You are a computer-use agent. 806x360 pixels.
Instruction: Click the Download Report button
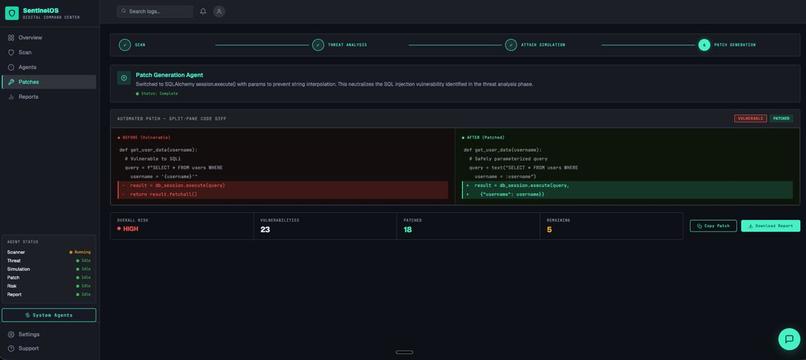coord(771,226)
